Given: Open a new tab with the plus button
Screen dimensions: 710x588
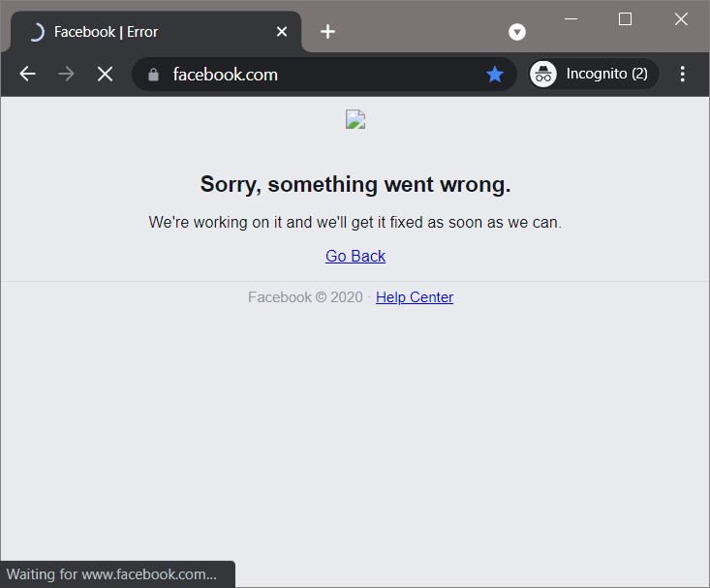Looking at the screenshot, I should point(327,32).
